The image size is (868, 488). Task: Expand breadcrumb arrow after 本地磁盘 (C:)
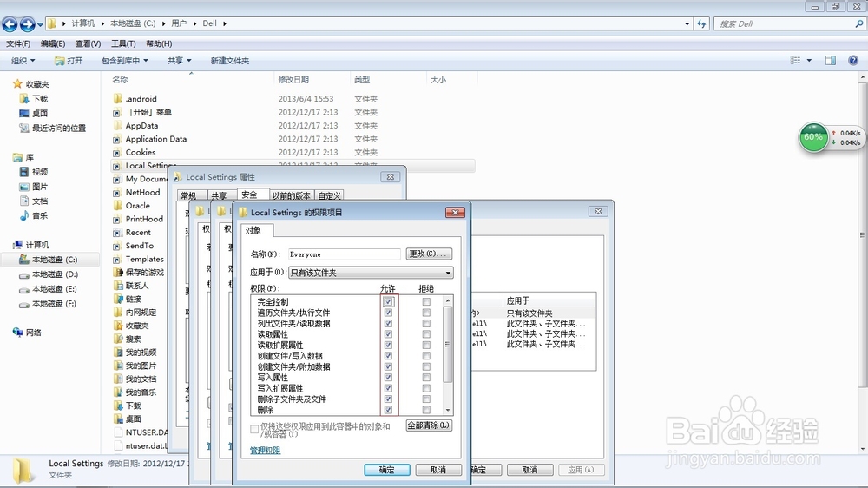(163, 23)
